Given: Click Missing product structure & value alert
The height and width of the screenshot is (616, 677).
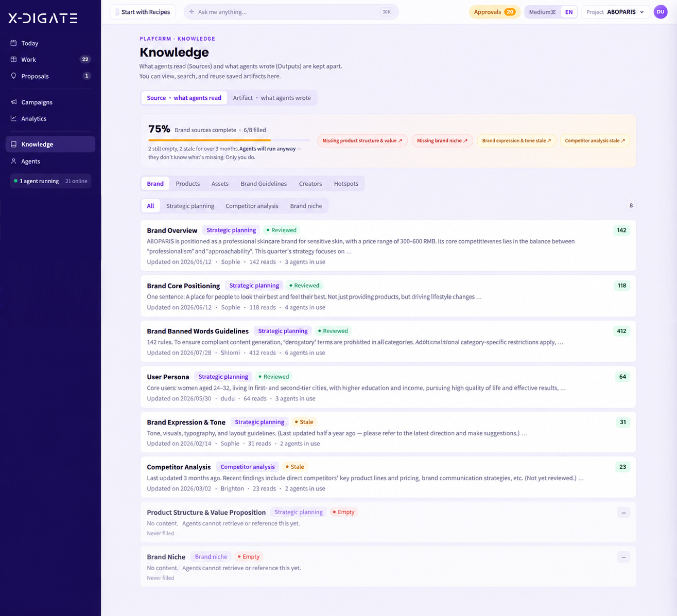Looking at the screenshot, I should 362,140.
